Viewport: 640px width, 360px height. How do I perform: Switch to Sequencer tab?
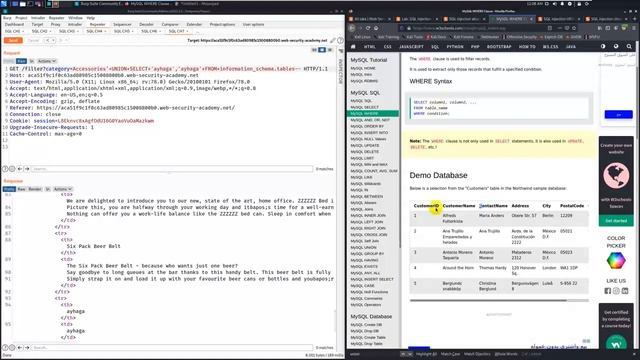click(x=122, y=24)
